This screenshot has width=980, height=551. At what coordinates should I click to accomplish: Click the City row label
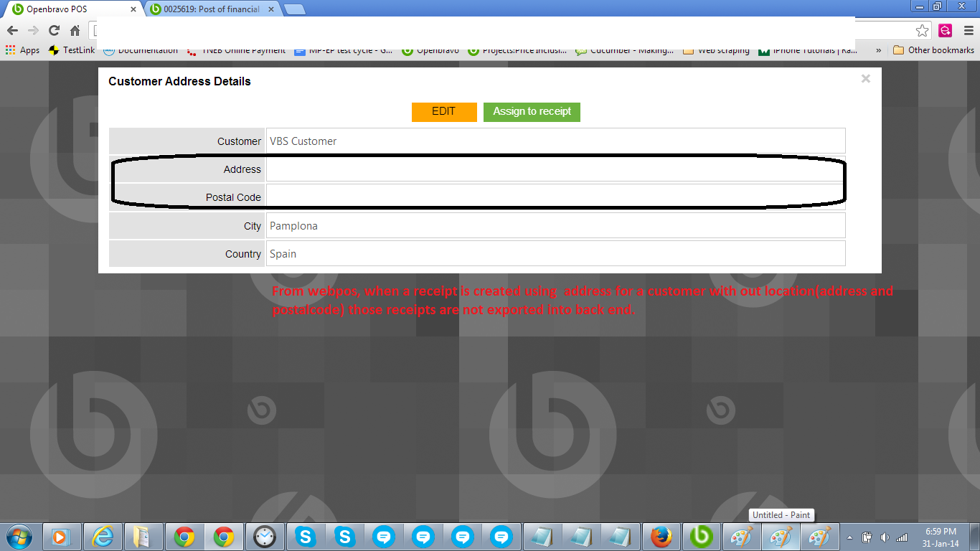[x=252, y=226]
